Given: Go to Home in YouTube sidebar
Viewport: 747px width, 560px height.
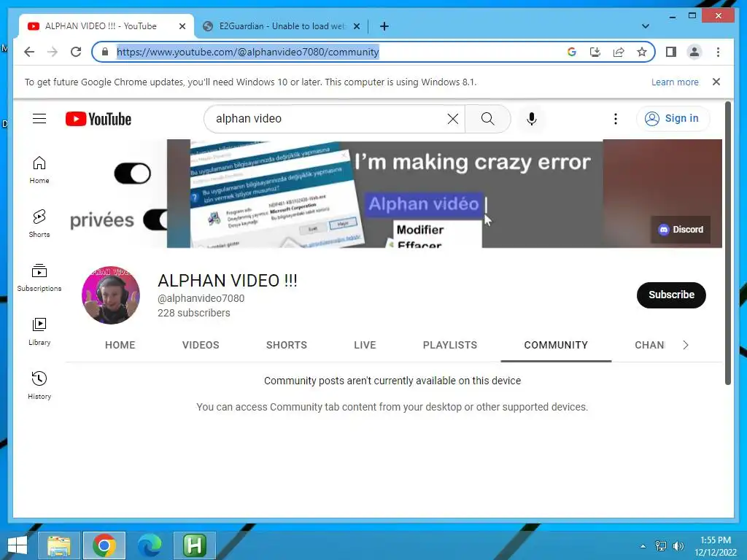Looking at the screenshot, I should click(39, 170).
